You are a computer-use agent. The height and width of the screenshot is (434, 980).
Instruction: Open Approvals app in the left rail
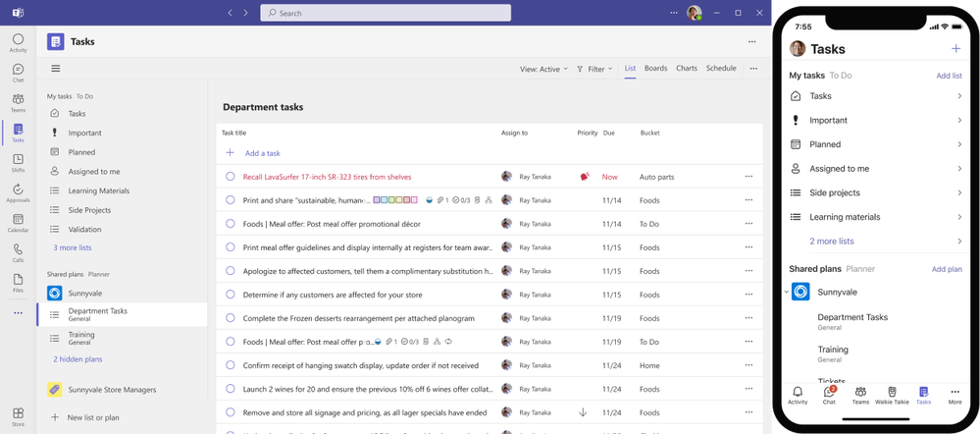(18, 193)
